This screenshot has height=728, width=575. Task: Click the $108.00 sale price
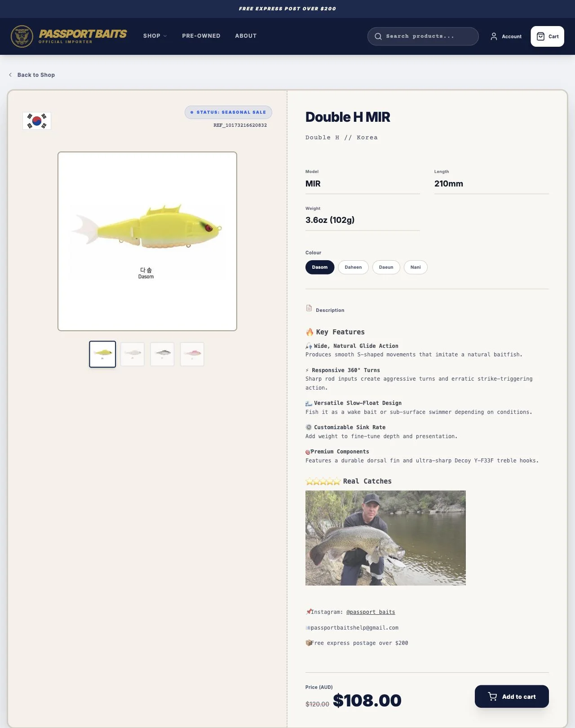tap(367, 701)
